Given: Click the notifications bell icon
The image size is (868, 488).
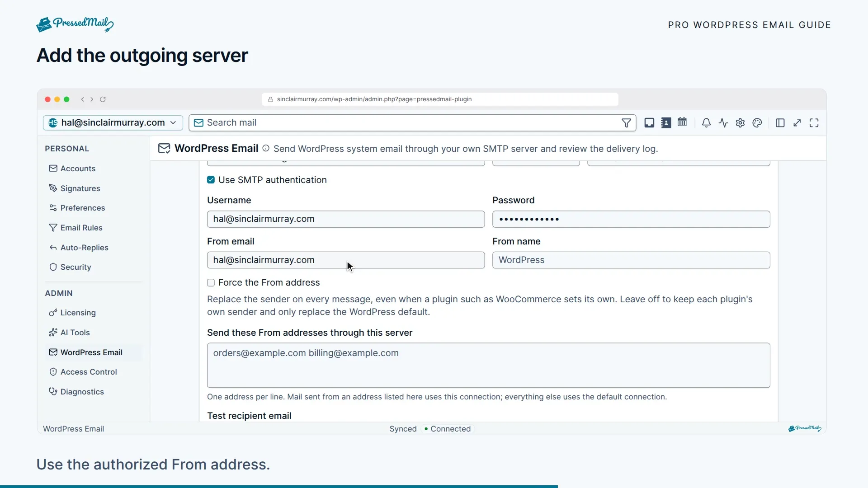Looking at the screenshot, I should click(706, 123).
